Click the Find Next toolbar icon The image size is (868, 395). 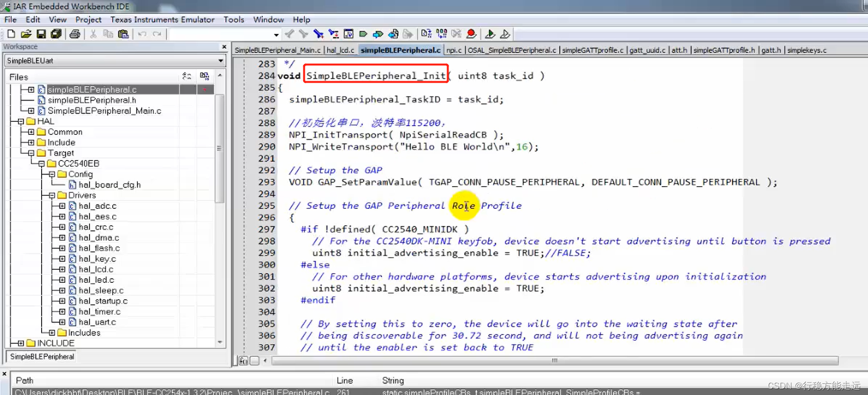coord(303,34)
